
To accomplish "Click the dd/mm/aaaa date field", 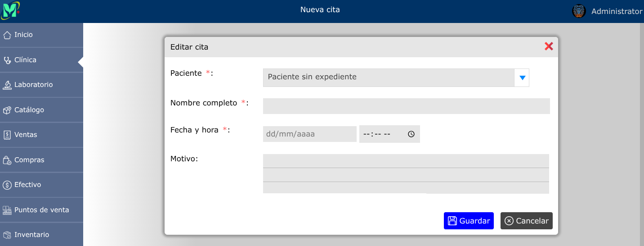I will [310, 134].
